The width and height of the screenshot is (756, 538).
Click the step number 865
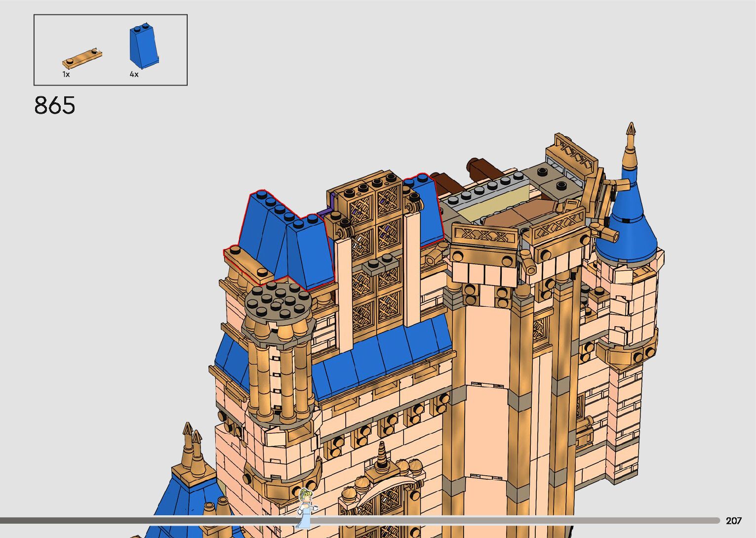[x=55, y=106]
